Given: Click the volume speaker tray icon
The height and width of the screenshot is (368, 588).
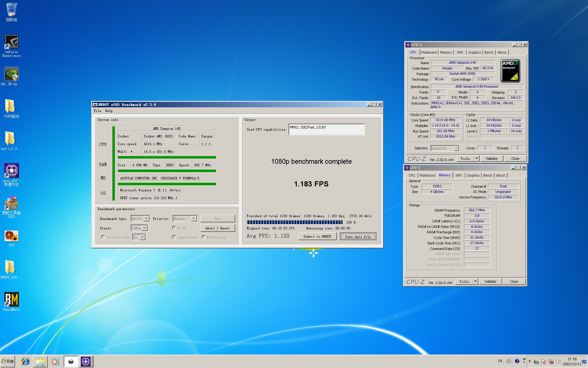Looking at the screenshot, I should [558, 362].
